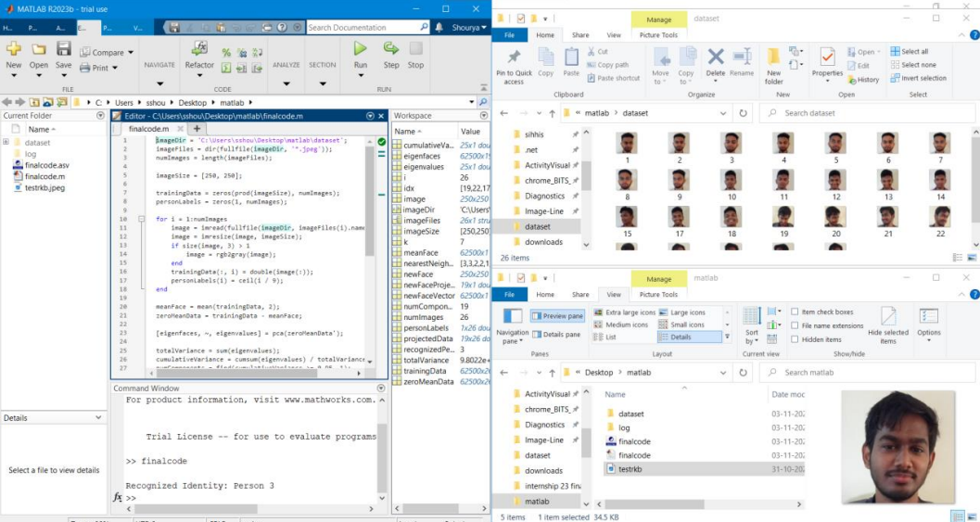Click the MATLAB Save icon
This screenshot has height=522, width=980.
(63, 54)
